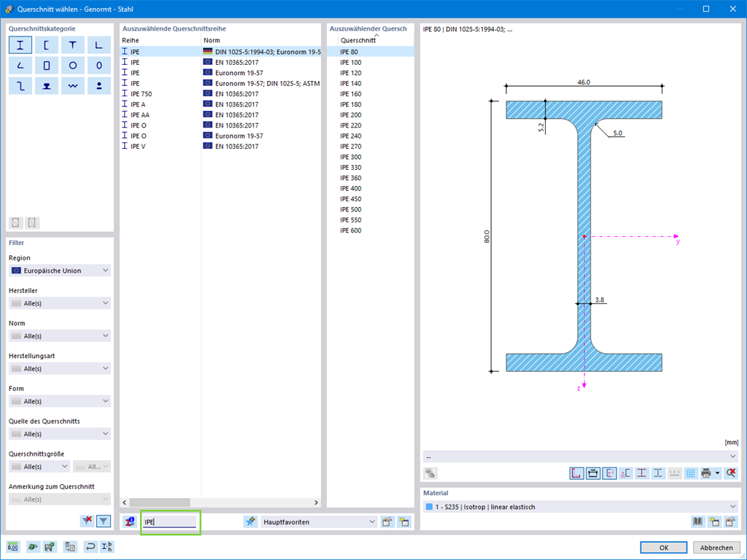Click the section b/h dimensions icon in bottom bar
747x560 pixels.
coord(107,547)
